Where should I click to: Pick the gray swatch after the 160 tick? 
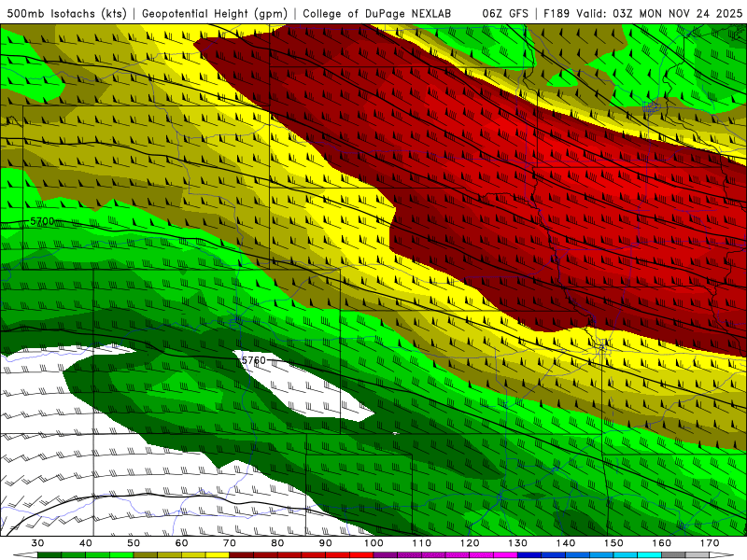pos(673,555)
